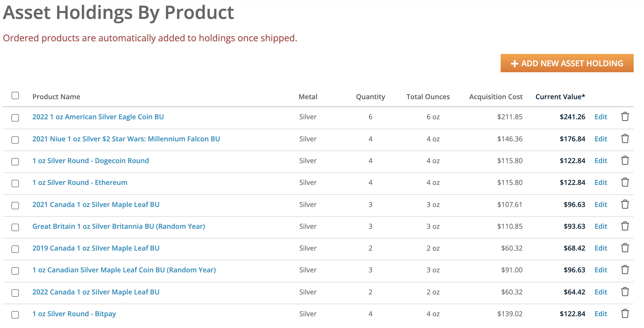Viewport: 644px width, 328px height.
Task: Select Canadian Maple Leaf Random Year checkbox
Action: [x=15, y=271]
